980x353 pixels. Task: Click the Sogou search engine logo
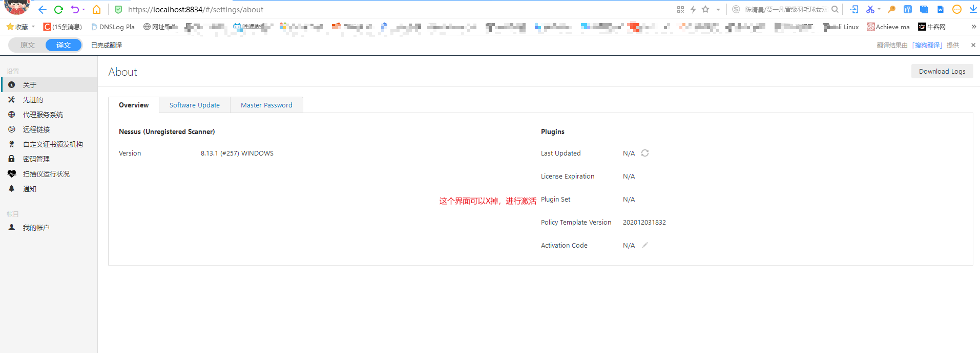pyautogui.click(x=736, y=9)
